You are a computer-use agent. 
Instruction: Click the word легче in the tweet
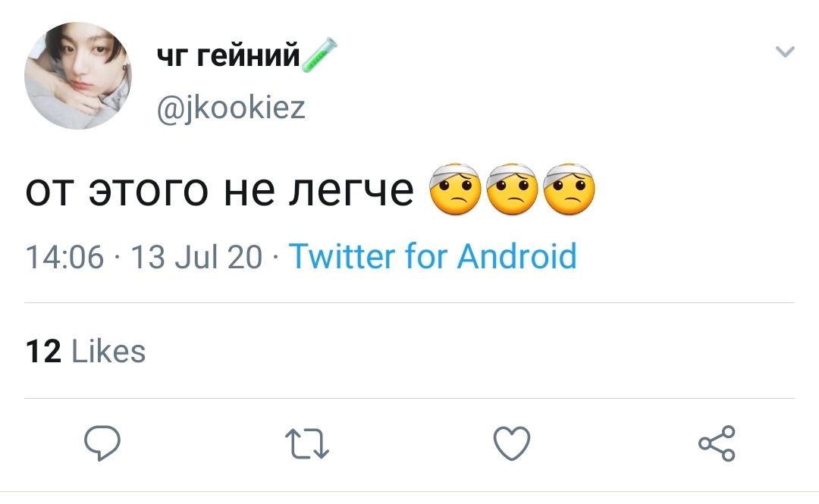(x=352, y=191)
